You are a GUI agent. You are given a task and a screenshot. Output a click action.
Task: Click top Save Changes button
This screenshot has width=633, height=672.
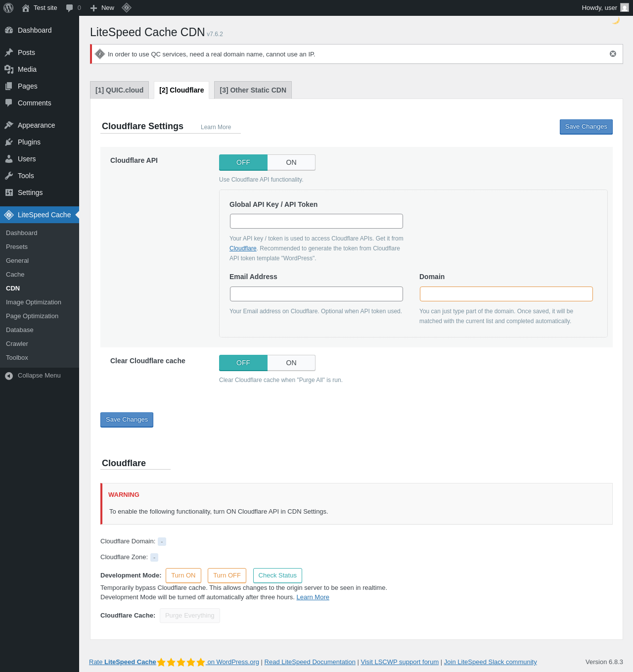tap(586, 127)
